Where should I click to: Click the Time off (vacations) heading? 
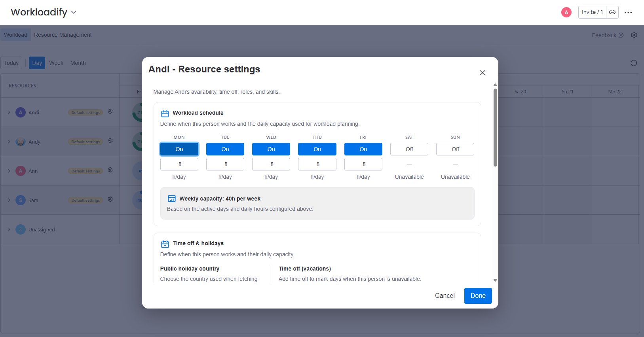pos(305,269)
